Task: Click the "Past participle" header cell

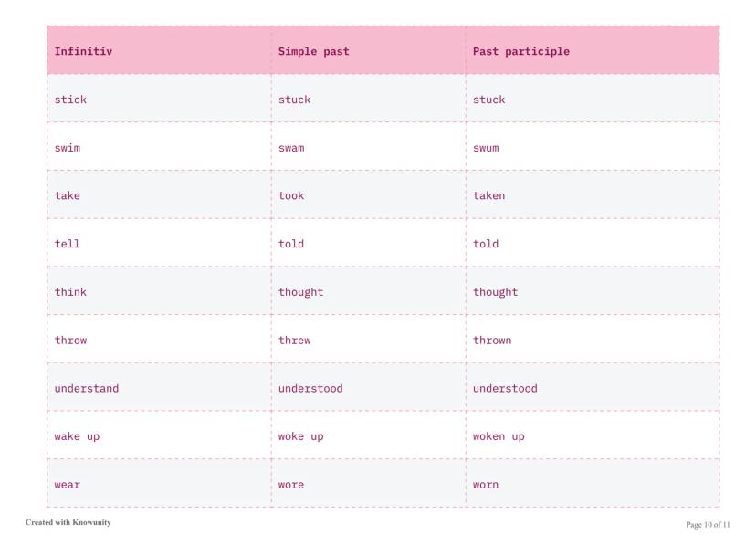Action: [x=520, y=52]
